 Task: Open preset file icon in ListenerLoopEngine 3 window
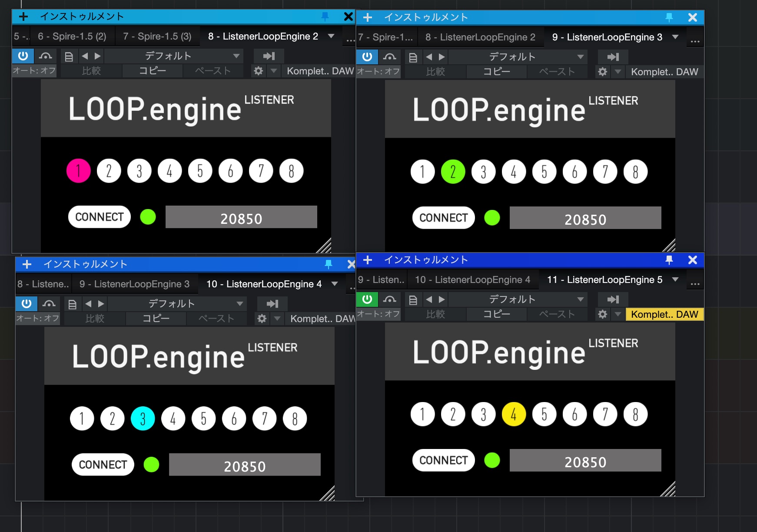pos(413,57)
